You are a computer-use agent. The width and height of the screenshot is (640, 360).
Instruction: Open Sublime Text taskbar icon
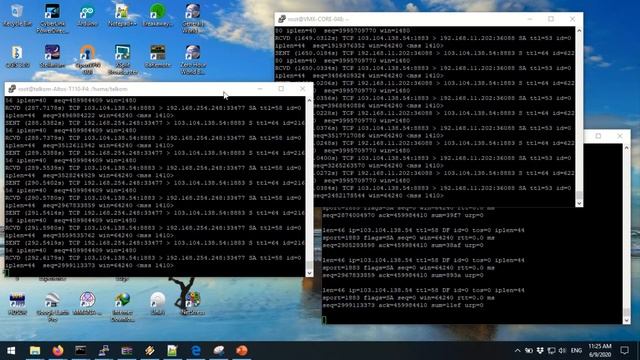pos(150,351)
